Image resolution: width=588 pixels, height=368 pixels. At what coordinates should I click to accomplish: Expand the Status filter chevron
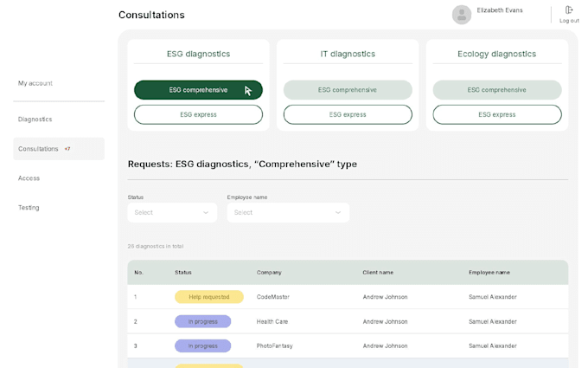206,212
